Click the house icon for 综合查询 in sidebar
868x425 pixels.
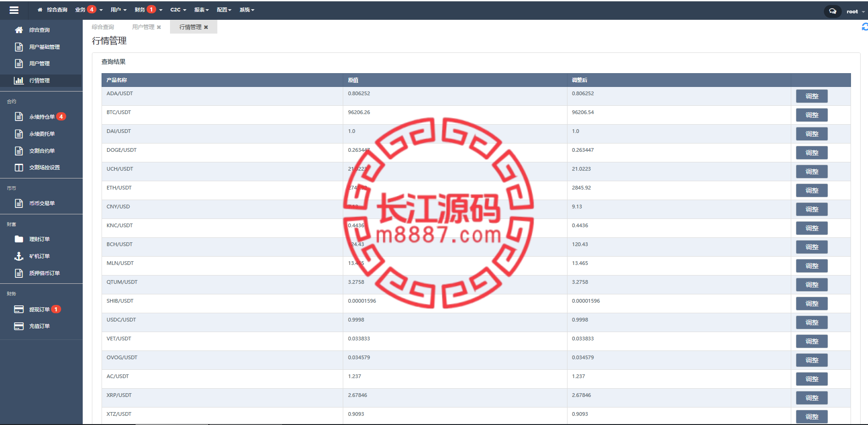19,30
